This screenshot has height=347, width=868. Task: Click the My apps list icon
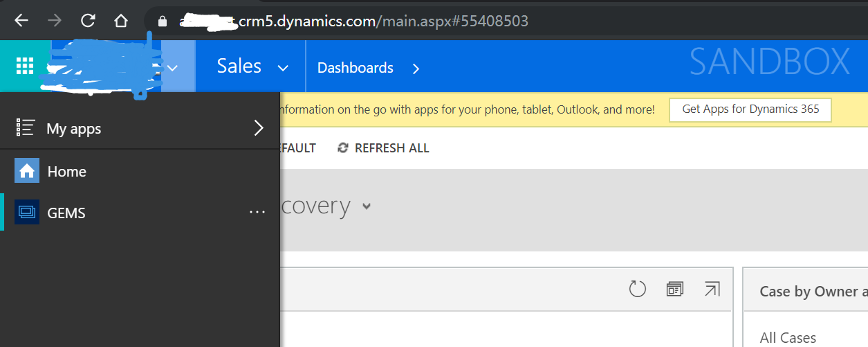26,128
